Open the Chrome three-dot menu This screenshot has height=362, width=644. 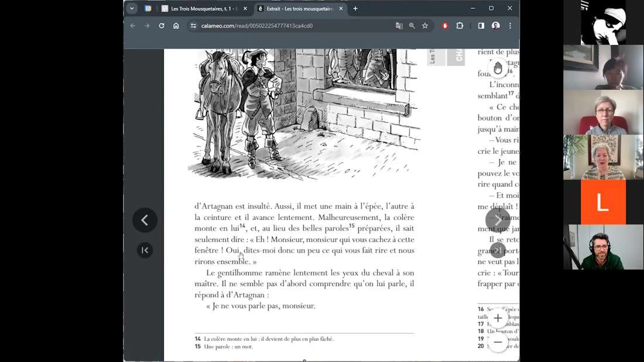coord(510,26)
